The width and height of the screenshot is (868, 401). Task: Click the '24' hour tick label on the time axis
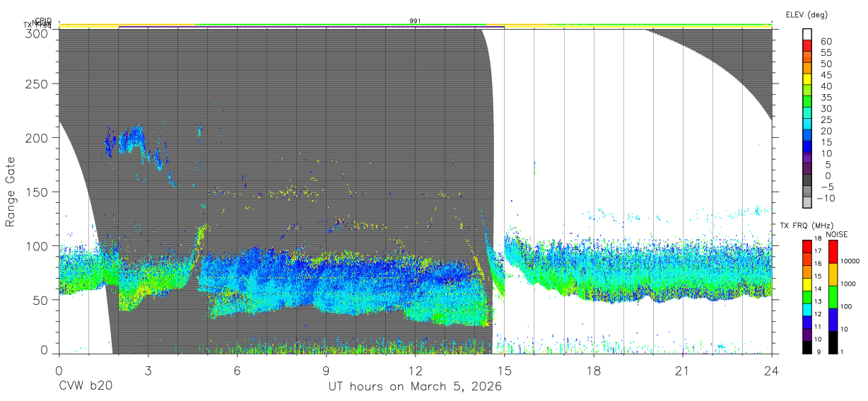[x=772, y=371]
